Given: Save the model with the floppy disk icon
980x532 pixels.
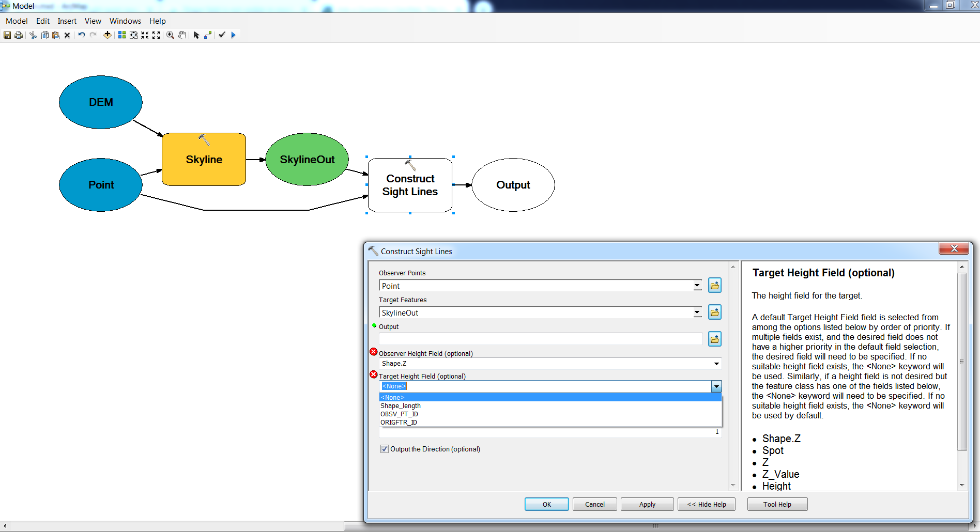Looking at the screenshot, I should 7,35.
